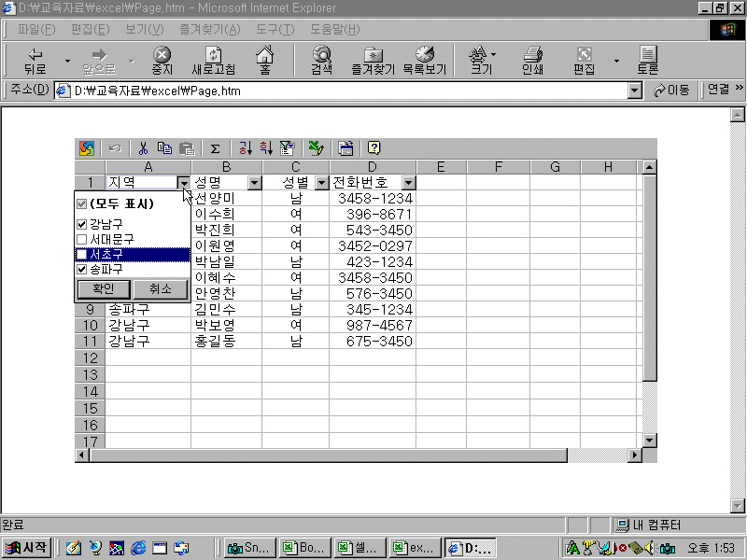Toggle the AutoFilter funnel icon
This screenshot has width=747, height=560.
point(287,148)
